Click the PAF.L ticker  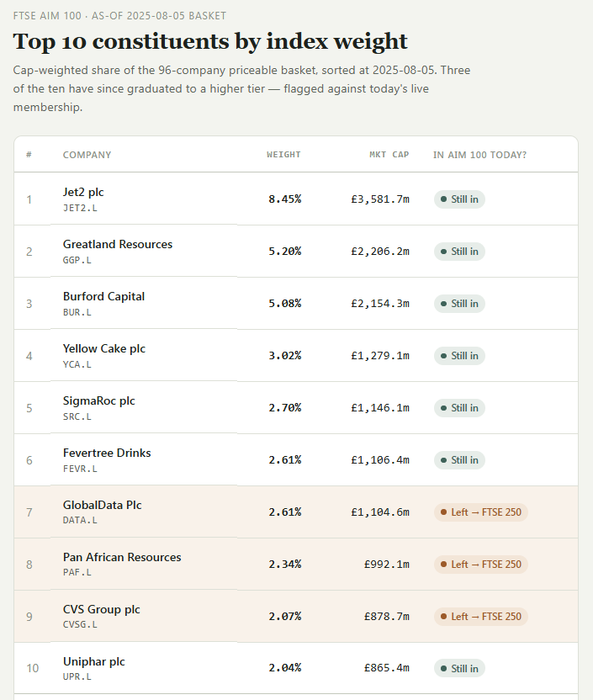(77, 573)
